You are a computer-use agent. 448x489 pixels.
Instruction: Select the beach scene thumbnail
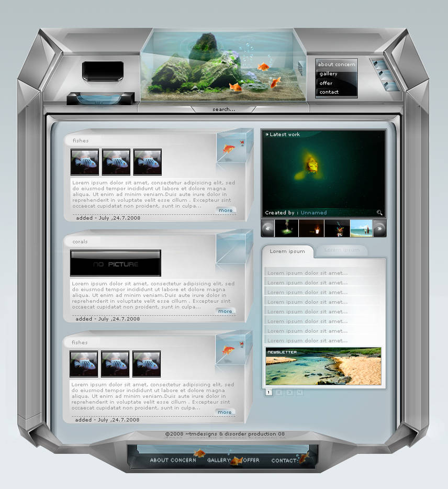(361, 228)
